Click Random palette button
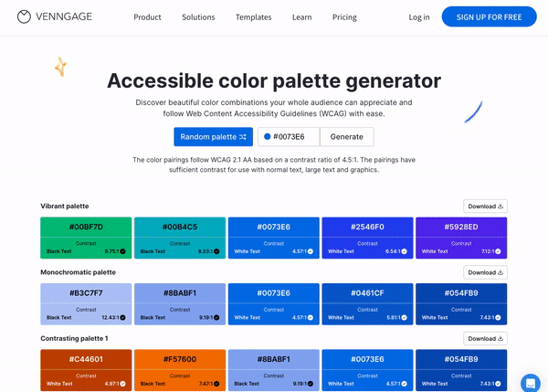Viewport: 548px width, 392px height. tap(213, 137)
